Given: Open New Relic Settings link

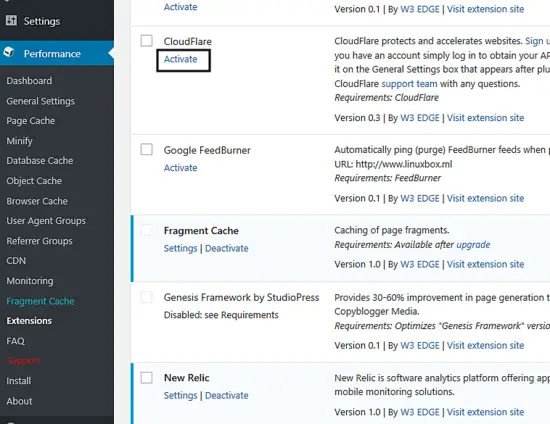Looking at the screenshot, I should click(181, 396).
